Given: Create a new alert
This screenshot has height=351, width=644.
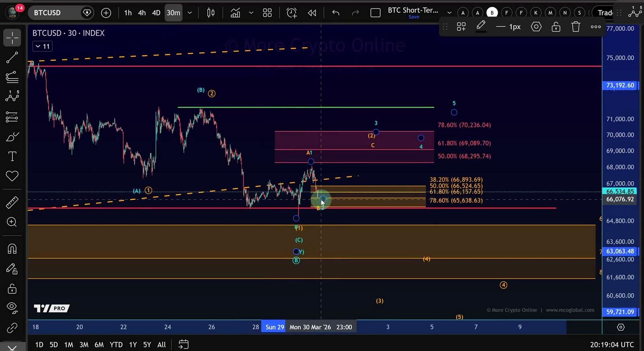Looking at the screenshot, I should click(x=292, y=13).
